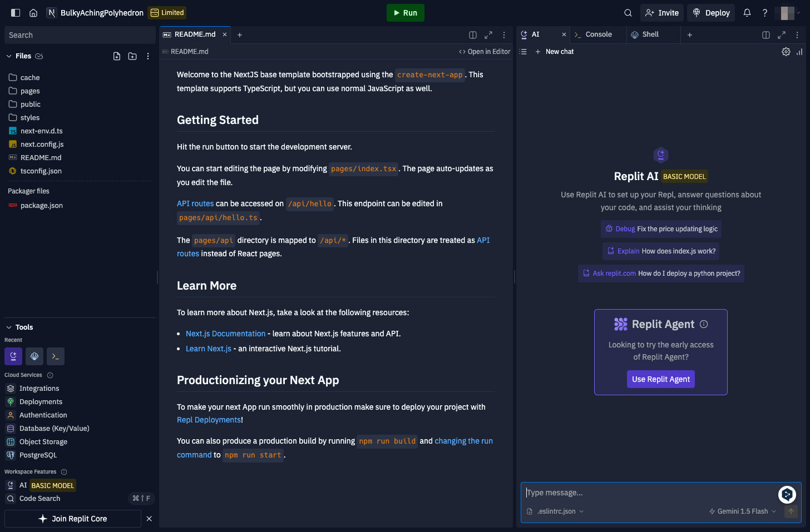This screenshot has width=810, height=532.
Task: Add a new tab next to Shell
Action: click(x=690, y=35)
